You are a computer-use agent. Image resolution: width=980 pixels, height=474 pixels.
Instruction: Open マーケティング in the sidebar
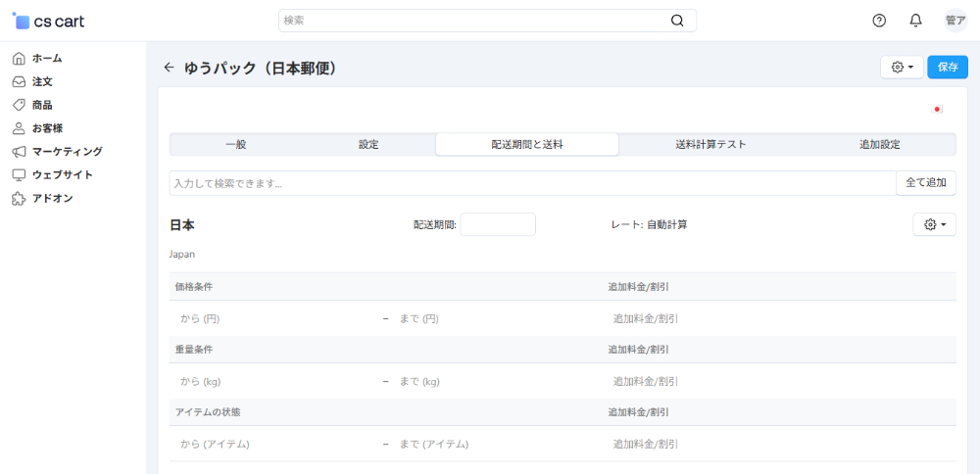pos(67,152)
